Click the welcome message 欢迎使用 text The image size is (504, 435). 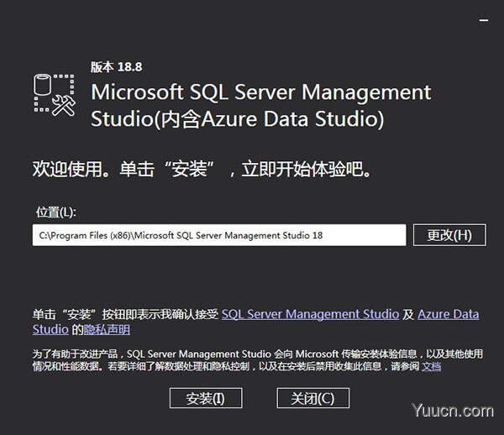(x=202, y=169)
